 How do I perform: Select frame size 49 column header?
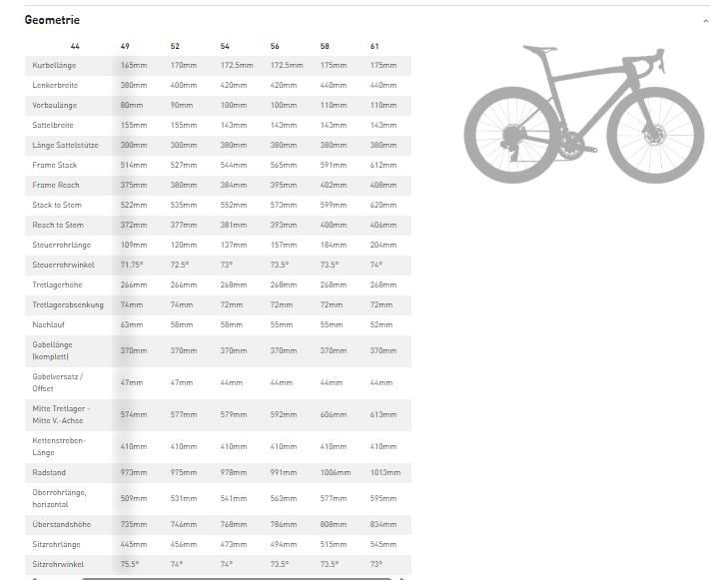[x=125, y=47]
